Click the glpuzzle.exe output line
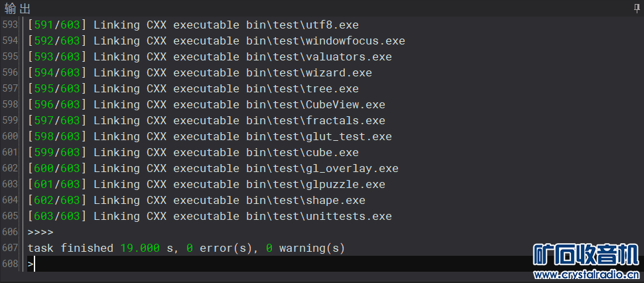Image resolution: width=644 pixels, height=283 pixels. pyautogui.click(x=206, y=185)
